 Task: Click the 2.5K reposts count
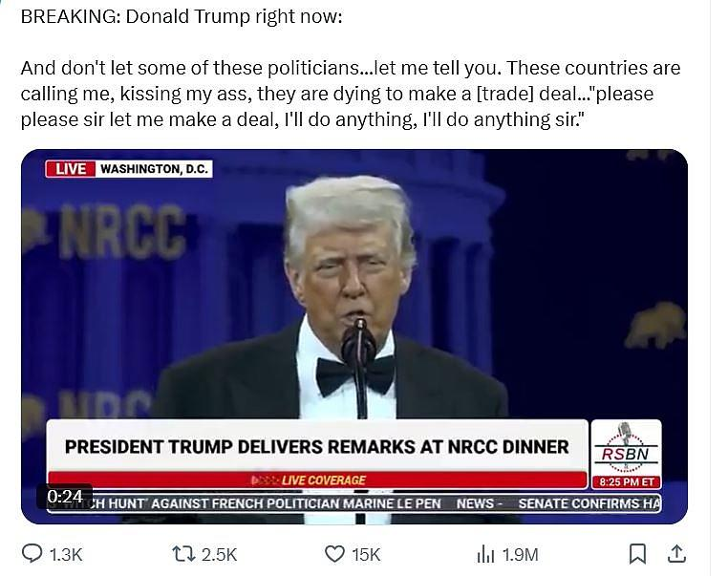[219, 554]
